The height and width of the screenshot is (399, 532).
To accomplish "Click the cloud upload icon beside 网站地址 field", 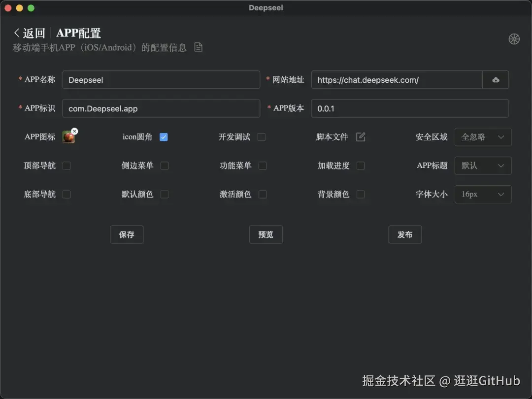I will point(496,79).
